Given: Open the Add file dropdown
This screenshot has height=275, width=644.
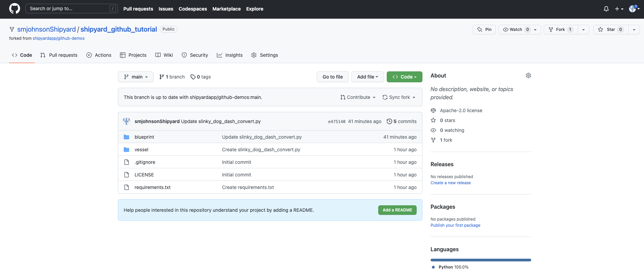Looking at the screenshot, I should tap(367, 77).
